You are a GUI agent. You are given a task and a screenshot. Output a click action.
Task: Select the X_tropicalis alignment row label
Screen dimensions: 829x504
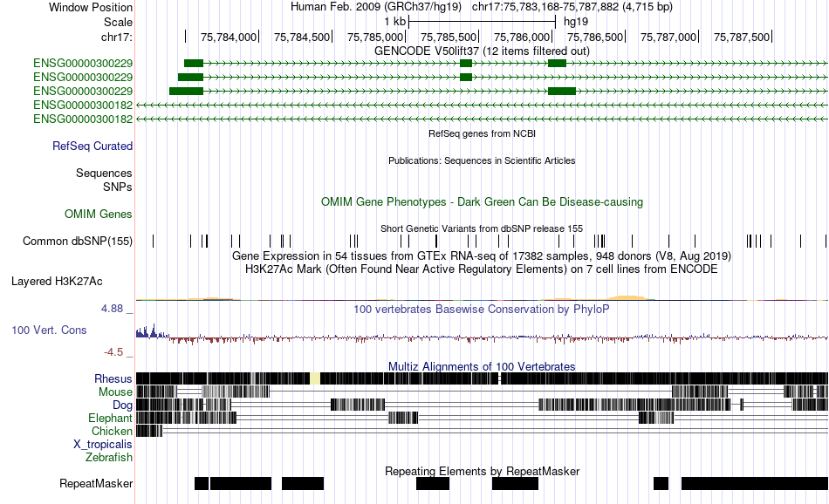coord(103,445)
